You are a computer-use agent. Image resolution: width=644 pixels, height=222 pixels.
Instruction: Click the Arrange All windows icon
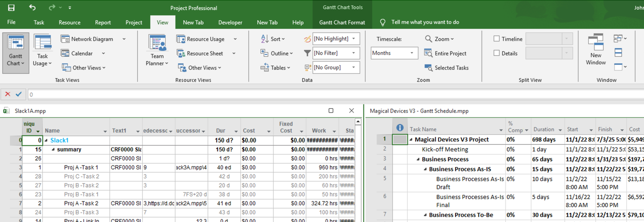coord(618,53)
